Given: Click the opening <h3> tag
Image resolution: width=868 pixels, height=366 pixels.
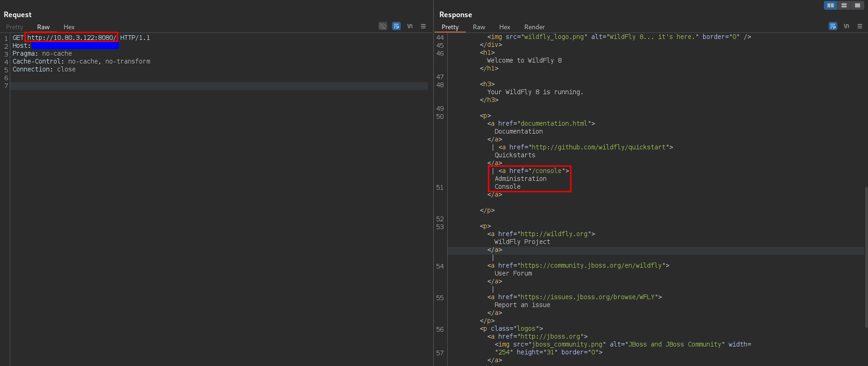Looking at the screenshot, I should 487,84.
